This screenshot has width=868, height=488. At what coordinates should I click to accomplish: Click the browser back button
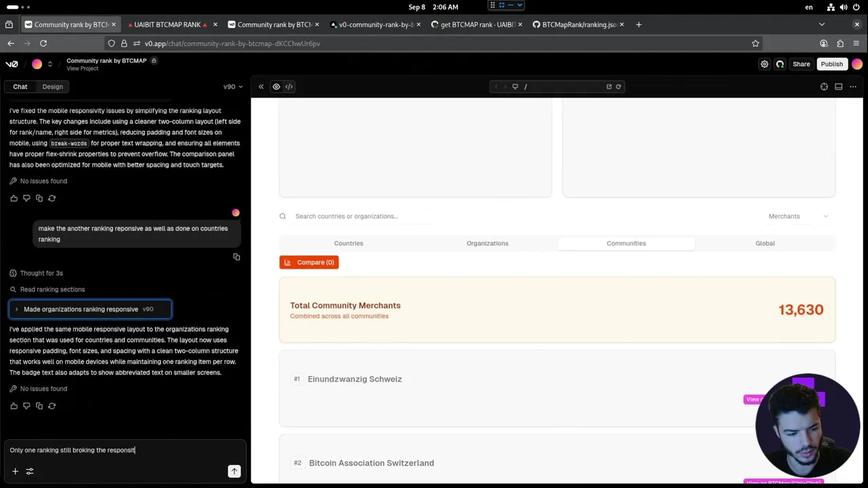click(11, 43)
